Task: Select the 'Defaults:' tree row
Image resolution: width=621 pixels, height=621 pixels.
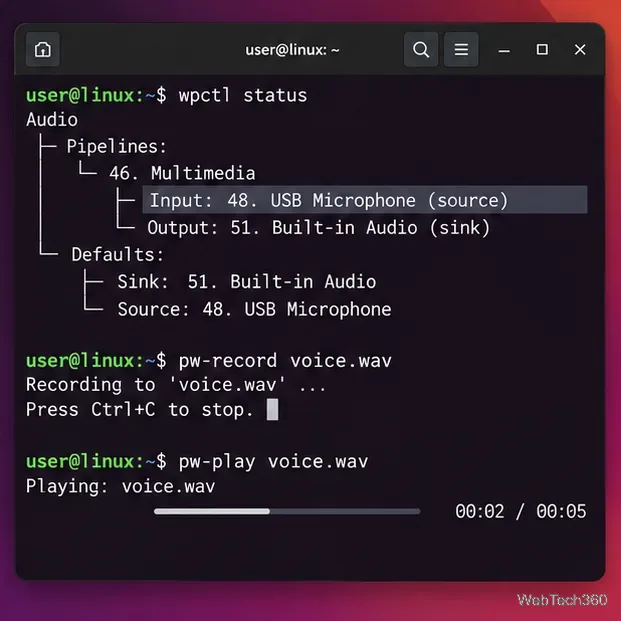Action: click(x=117, y=254)
